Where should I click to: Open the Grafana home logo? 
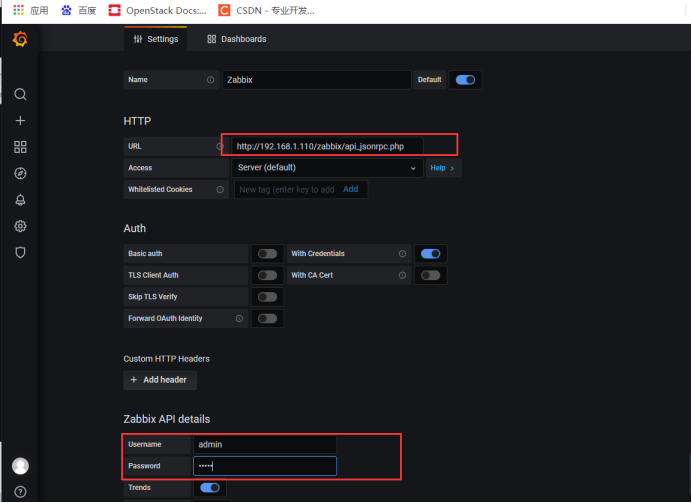pos(20,39)
